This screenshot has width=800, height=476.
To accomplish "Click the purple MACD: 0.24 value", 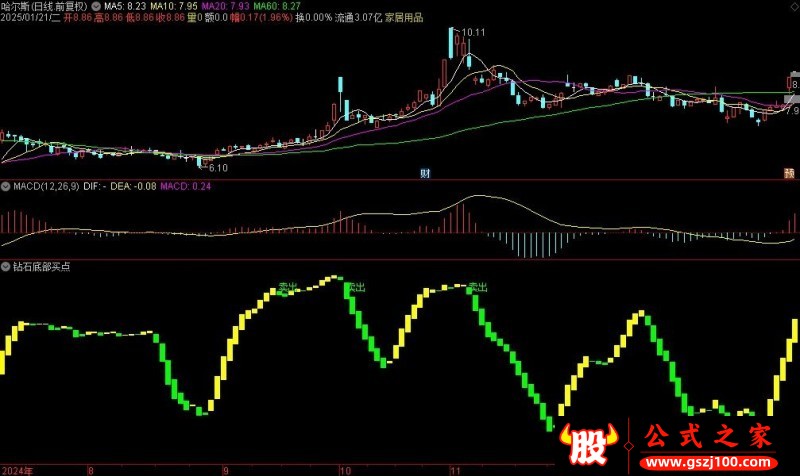I will (x=185, y=187).
